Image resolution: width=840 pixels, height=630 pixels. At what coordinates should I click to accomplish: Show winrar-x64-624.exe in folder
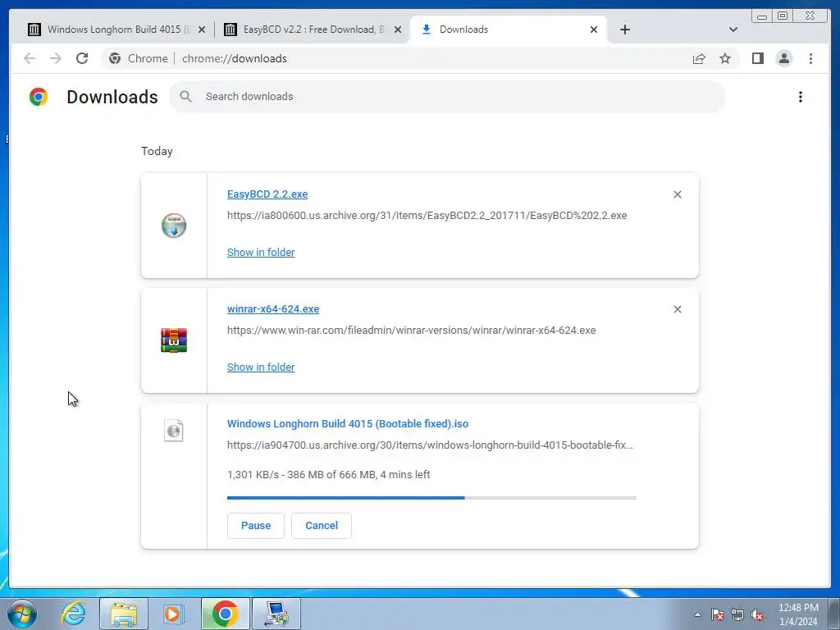point(261,367)
